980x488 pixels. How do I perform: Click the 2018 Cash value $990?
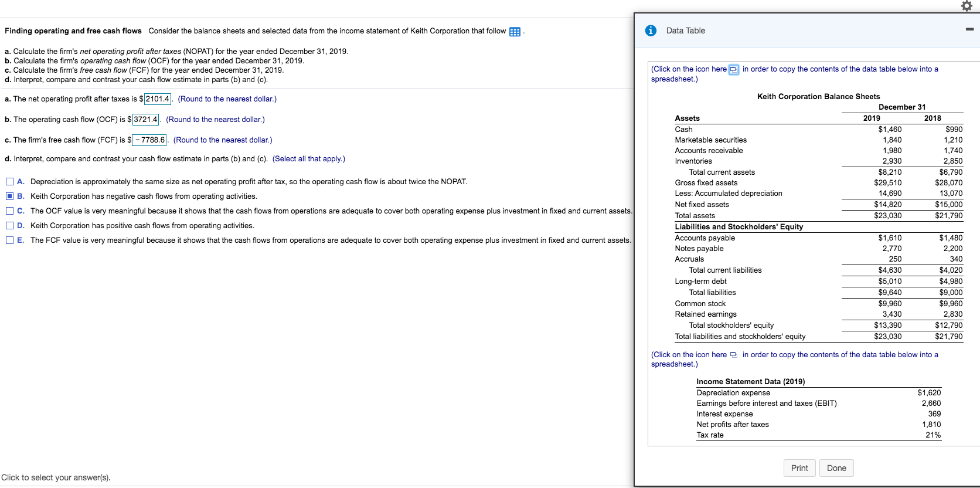[954, 130]
